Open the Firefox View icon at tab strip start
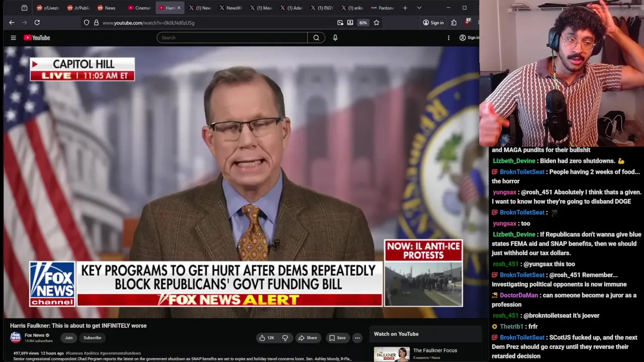 pos(24,8)
